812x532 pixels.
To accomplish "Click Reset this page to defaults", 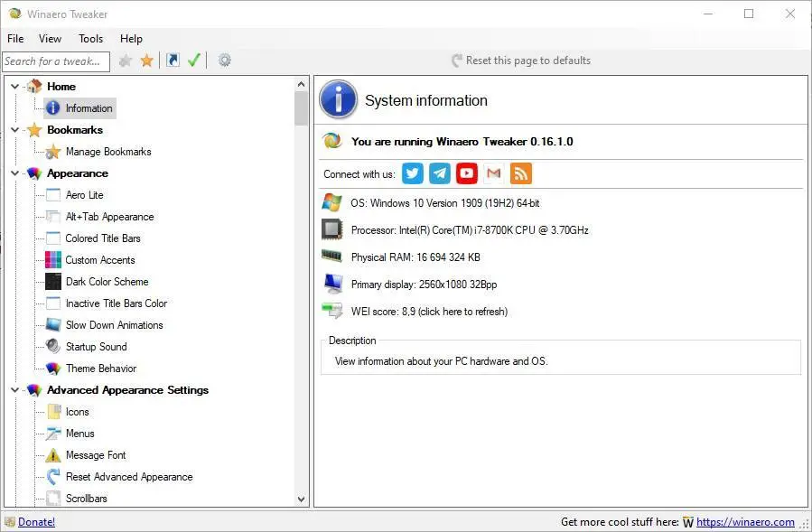I will [x=521, y=61].
